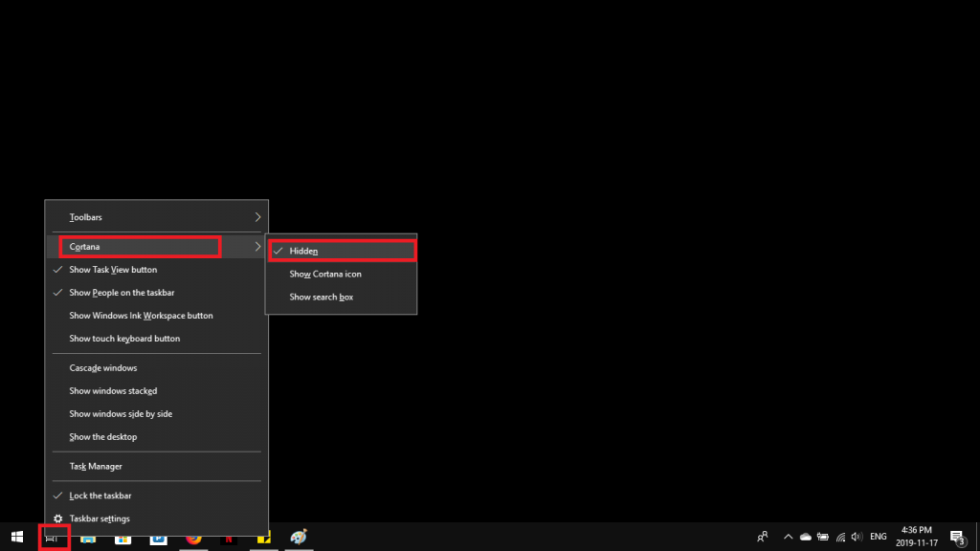Open the OneDrive cloud tray icon
The width and height of the screenshot is (980, 551).
[806, 537]
